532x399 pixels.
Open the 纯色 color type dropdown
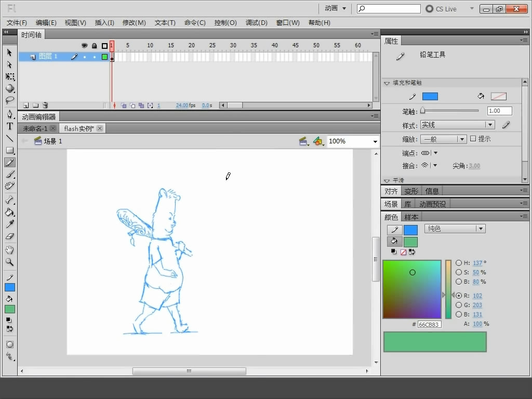[455, 229]
